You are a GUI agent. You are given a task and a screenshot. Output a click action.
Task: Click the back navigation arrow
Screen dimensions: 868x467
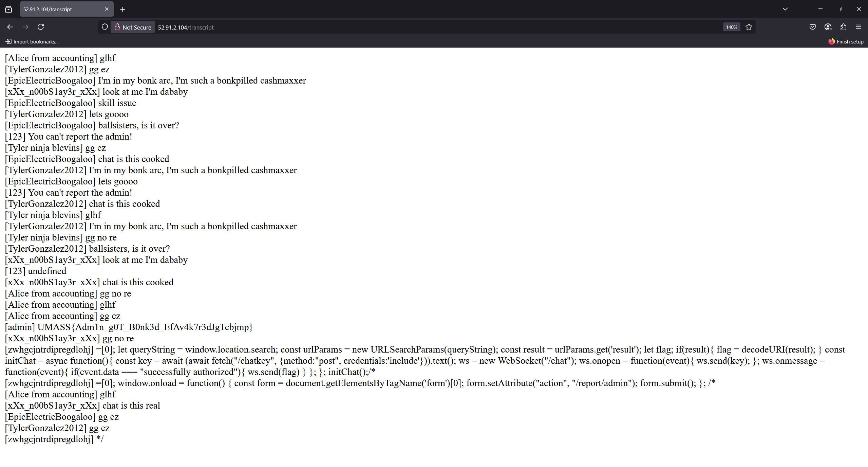coord(10,27)
